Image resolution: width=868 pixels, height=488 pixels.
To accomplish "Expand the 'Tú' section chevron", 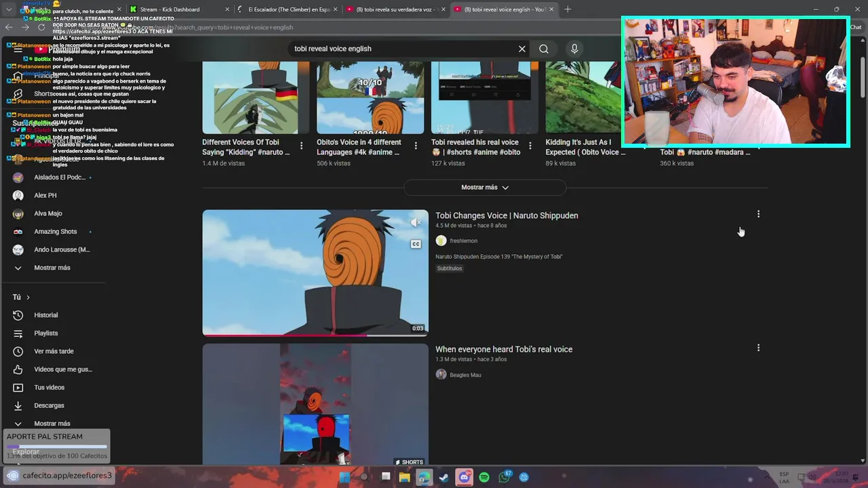I will 28,298.
